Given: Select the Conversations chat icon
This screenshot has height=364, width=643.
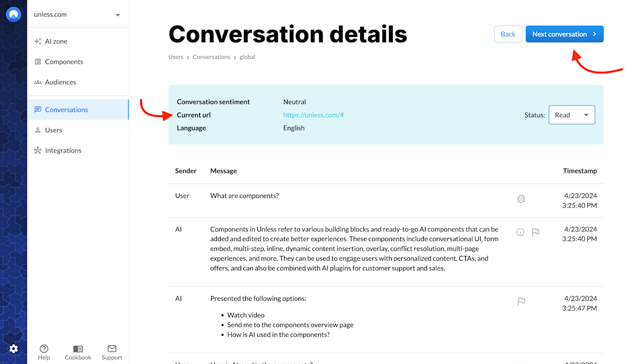Looking at the screenshot, I should 37,109.
